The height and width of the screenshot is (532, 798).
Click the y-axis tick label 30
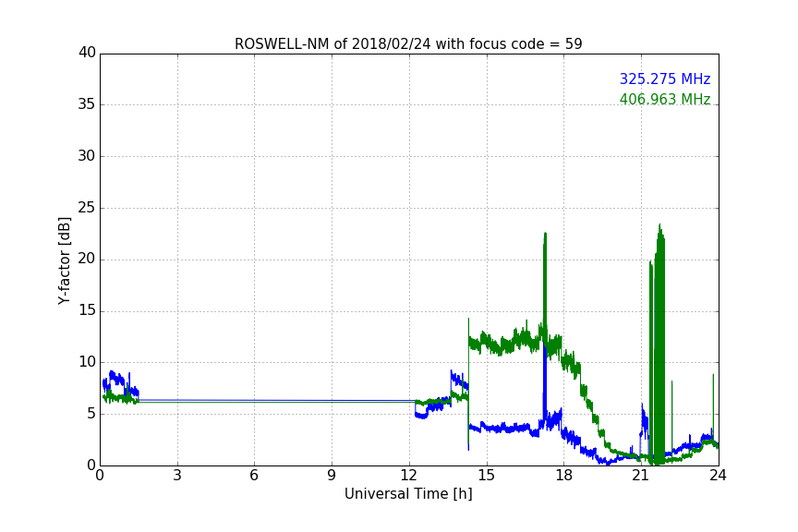pyautogui.click(x=87, y=156)
